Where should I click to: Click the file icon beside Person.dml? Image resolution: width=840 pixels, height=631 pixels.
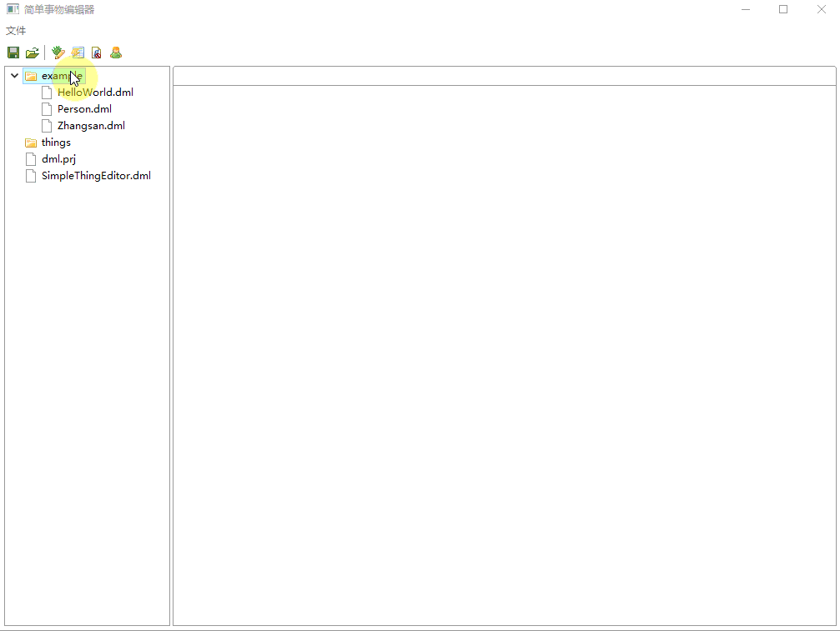coord(48,109)
